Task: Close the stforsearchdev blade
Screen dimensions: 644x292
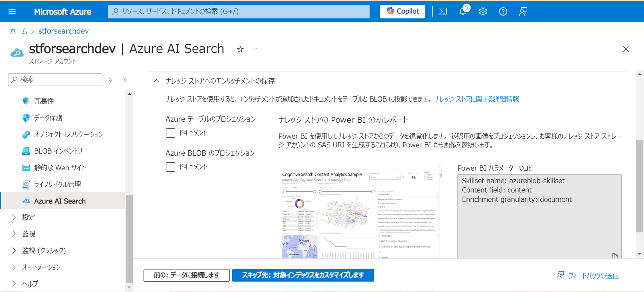Action: click(626, 49)
